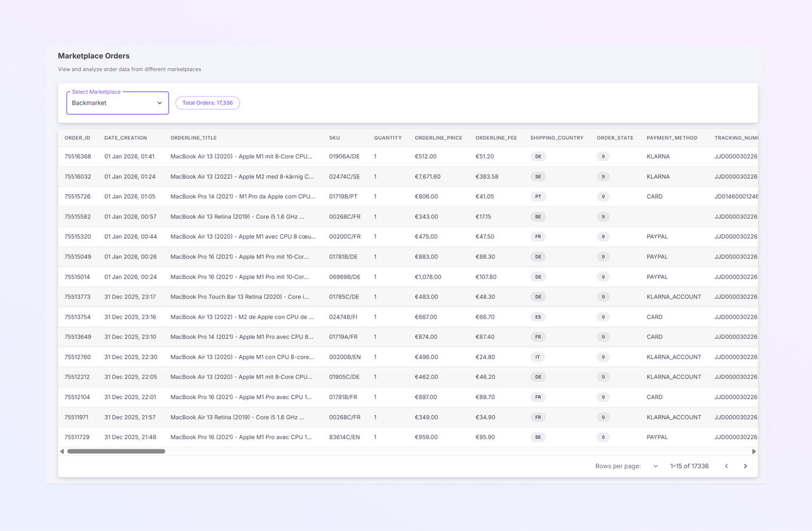Click the PAYMENT_METHOD column header
Image resolution: width=812 pixels, height=531 pixels.
click(x=672, y=138)
